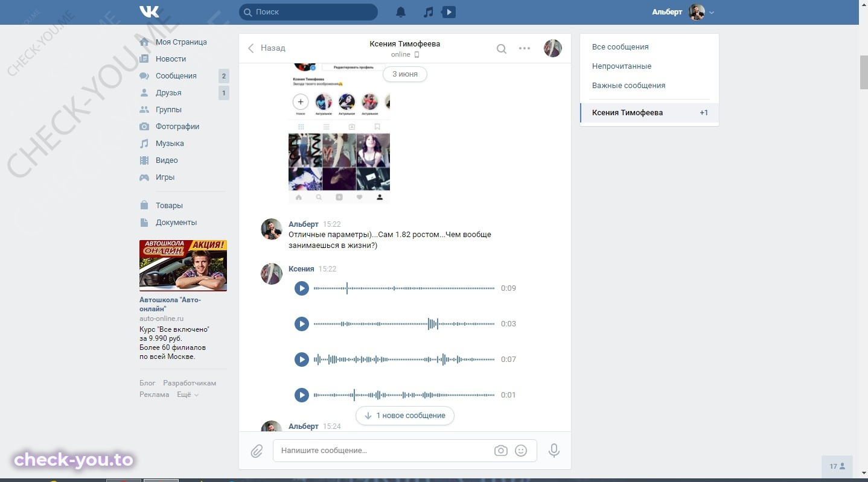Click Альберт profile avatar in header
The height and width of the screenshot is (482, 868).
pyautogui.click(x=697, y=12)
